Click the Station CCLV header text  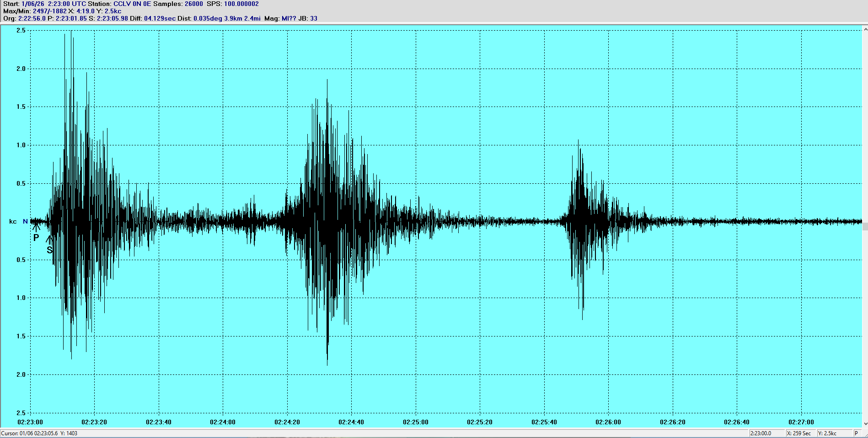coord(122,4)
